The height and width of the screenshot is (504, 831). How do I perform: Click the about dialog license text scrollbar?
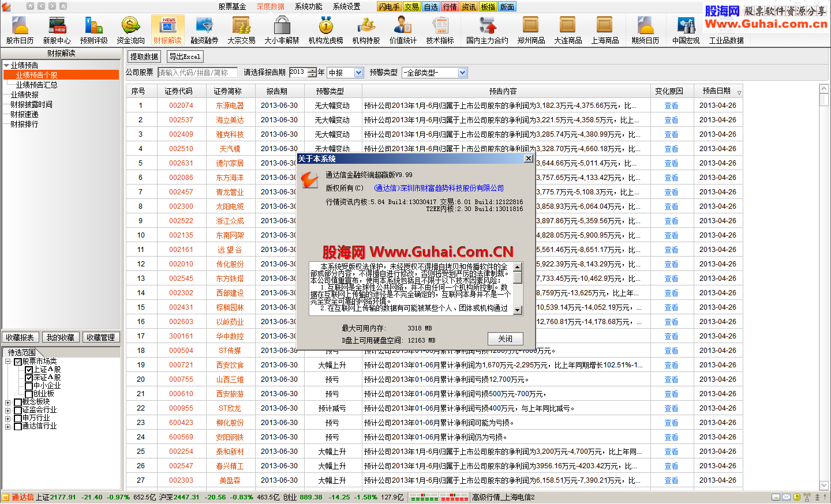tap(518, 288)
